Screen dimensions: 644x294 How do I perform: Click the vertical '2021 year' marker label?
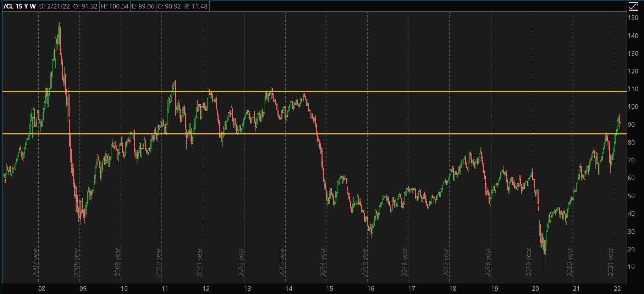[x=611, y=262]
